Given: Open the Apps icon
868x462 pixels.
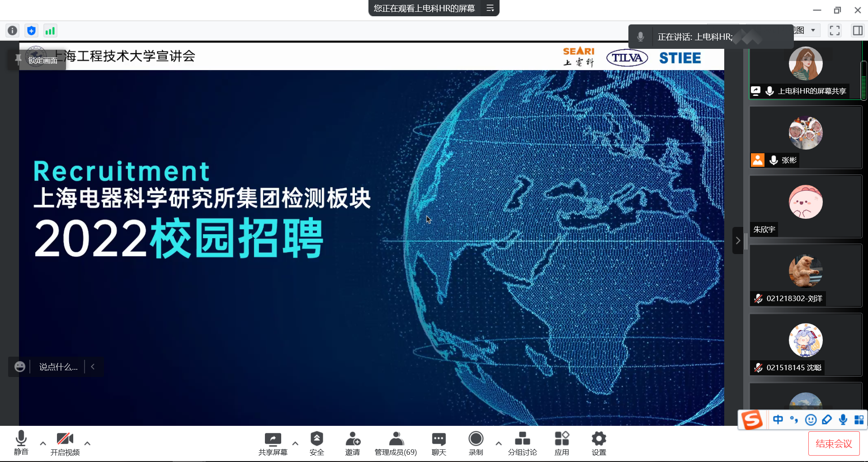Looking at the screenshot, I should click(561, 443).
